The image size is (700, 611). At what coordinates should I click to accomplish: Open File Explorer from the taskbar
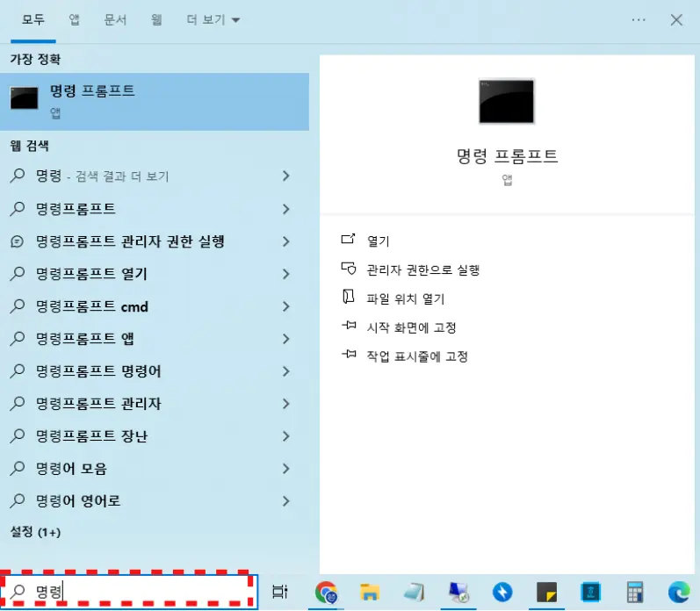(x=370, y=593)
